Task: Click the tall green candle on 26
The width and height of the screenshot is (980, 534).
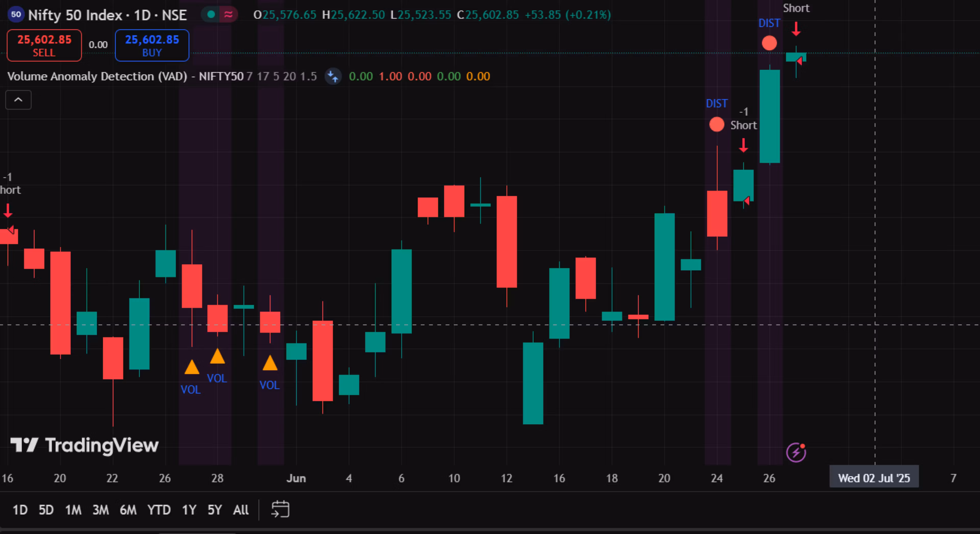Action: pyautogui.click(x=770, y=116)
